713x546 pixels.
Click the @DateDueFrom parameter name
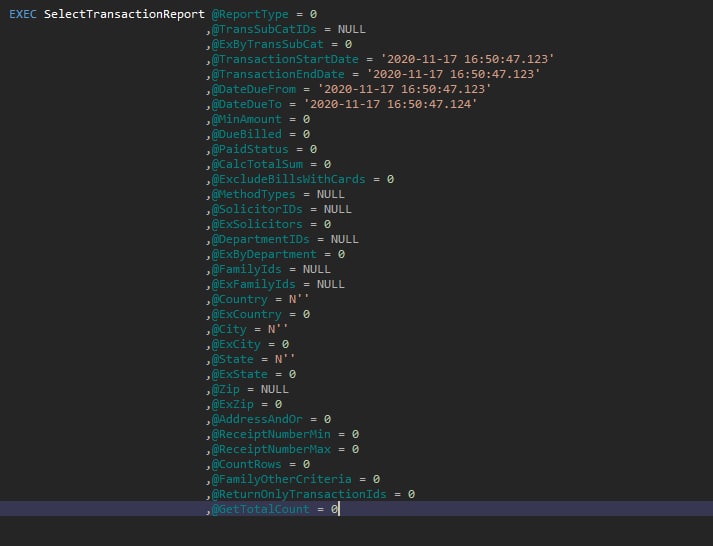253,89
